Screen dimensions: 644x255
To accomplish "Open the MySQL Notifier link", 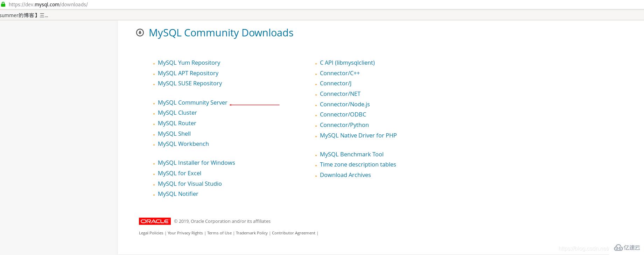I will (x=178, y=194).
